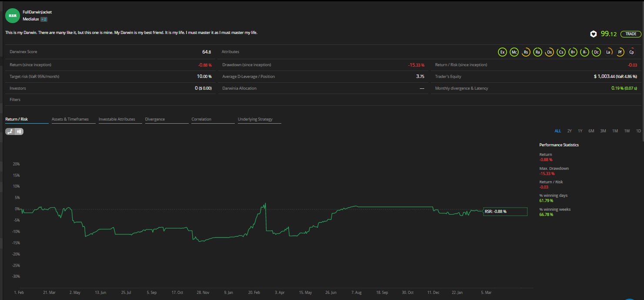Click the Darwinia Allocation label
Screen dimensions: 644x300
click(x=239, y=88)
